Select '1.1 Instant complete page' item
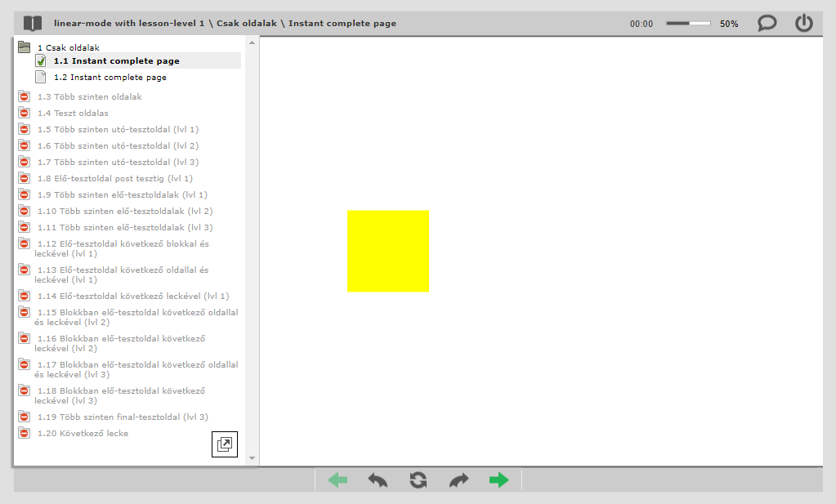This screenshot has height=504, width=836. tap(116, 61)
